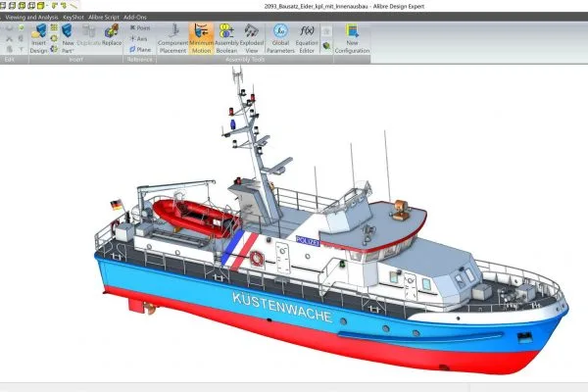The height and width of the screenshot is (392, 588).
Task: Open Component Placement tool
Action: pos(172,38)
